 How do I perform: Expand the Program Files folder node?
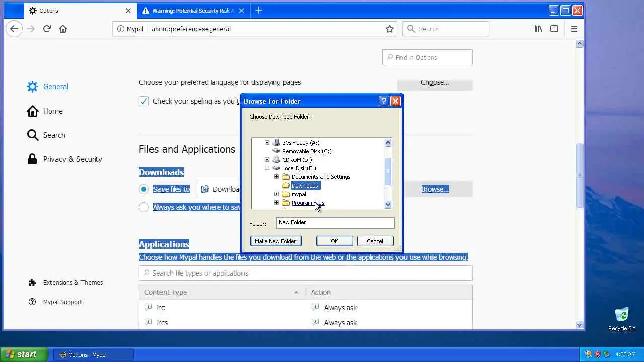pos(276,202)
